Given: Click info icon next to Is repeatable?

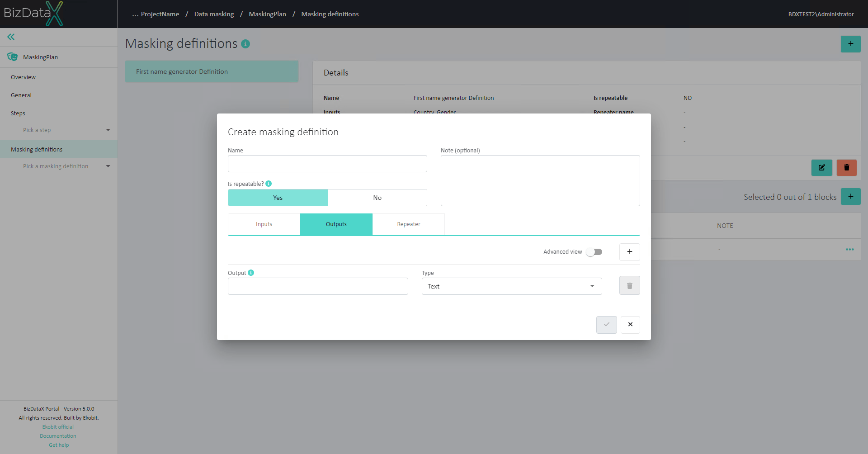Looking at the screenshot, I should tap(269, 184).
